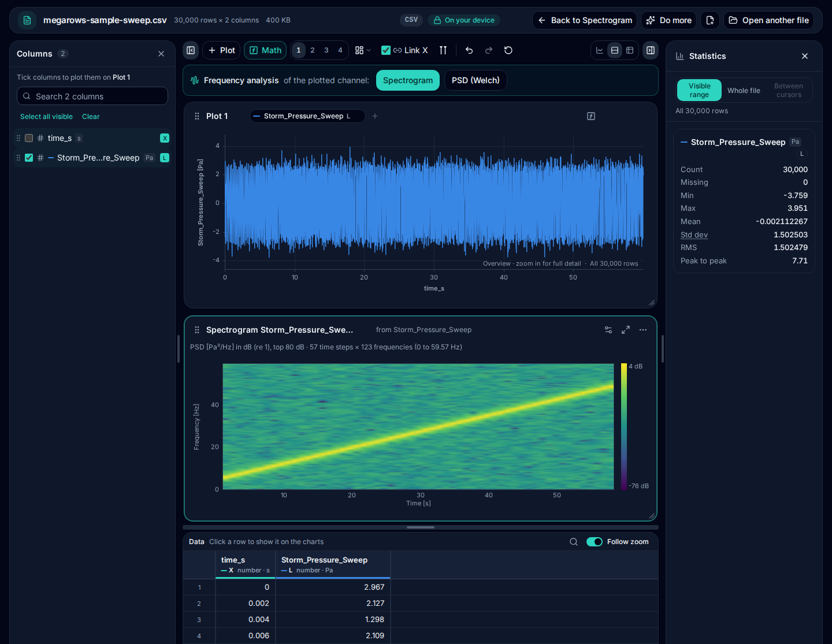Open spectrogram settings sliders icon
832x644 pixels.
point(608,330)
